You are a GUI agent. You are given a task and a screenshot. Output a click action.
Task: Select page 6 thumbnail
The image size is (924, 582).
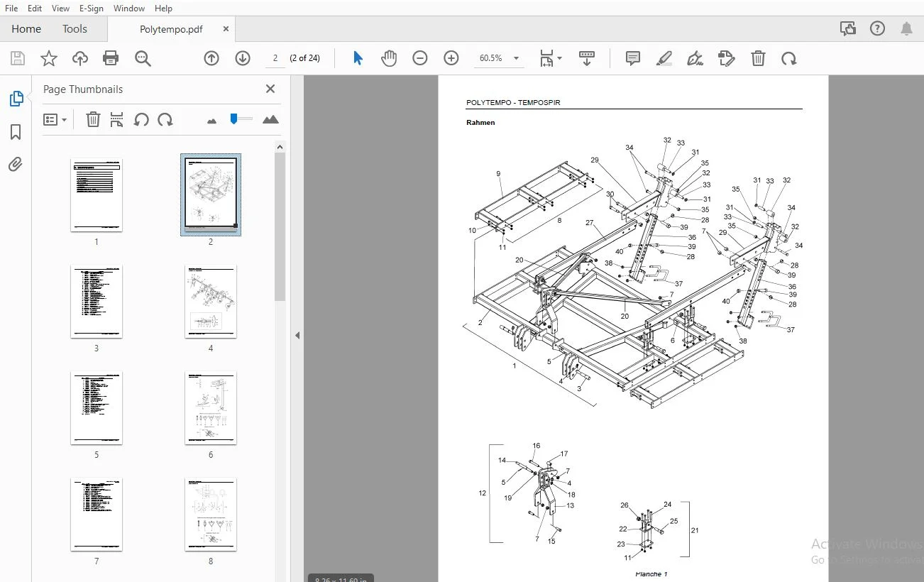pos(211,408)
